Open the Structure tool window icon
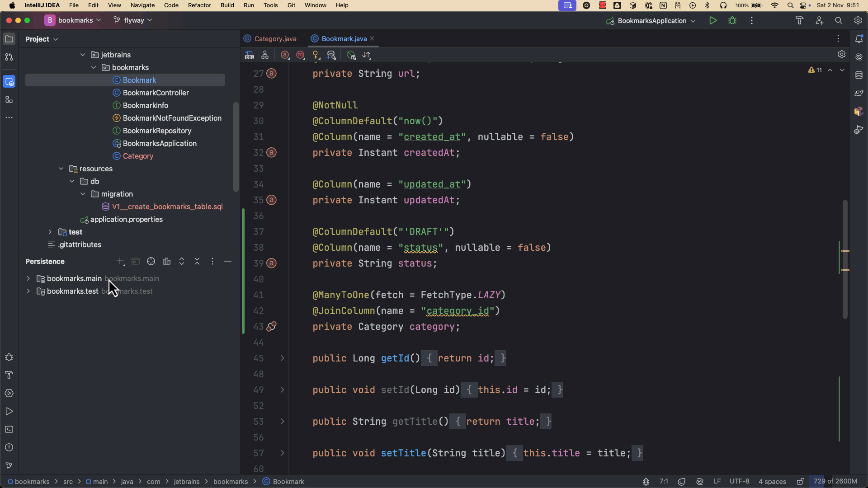The width and height of the screenshot is (868, 488). coord(9,99)
